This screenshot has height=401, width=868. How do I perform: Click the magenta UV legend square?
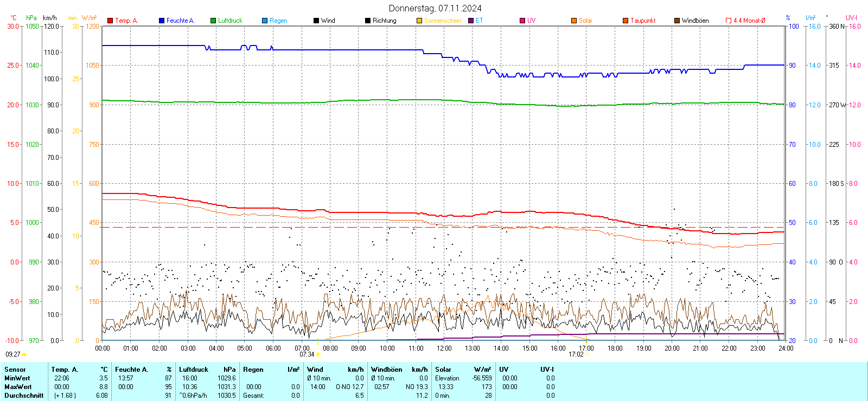point(522,21)
